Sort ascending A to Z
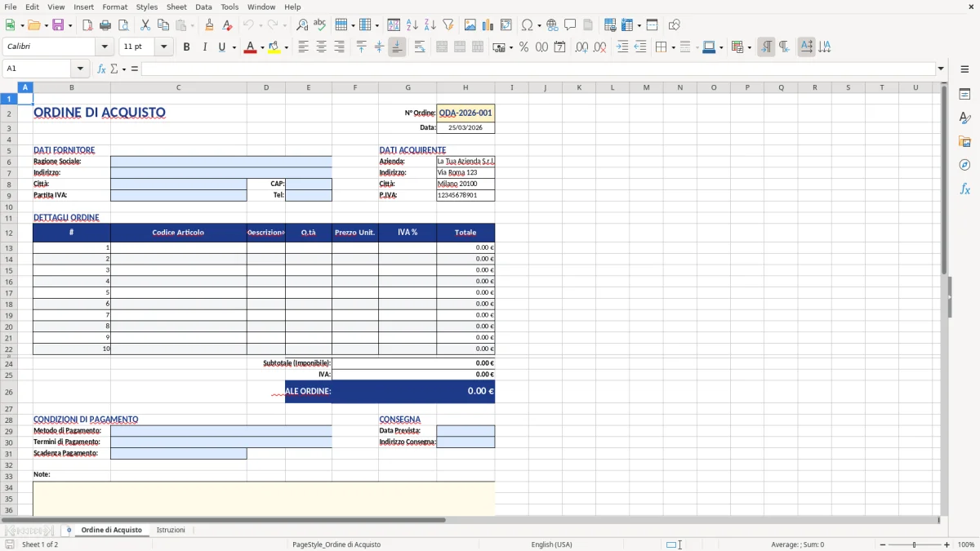 tap(412, 25)
